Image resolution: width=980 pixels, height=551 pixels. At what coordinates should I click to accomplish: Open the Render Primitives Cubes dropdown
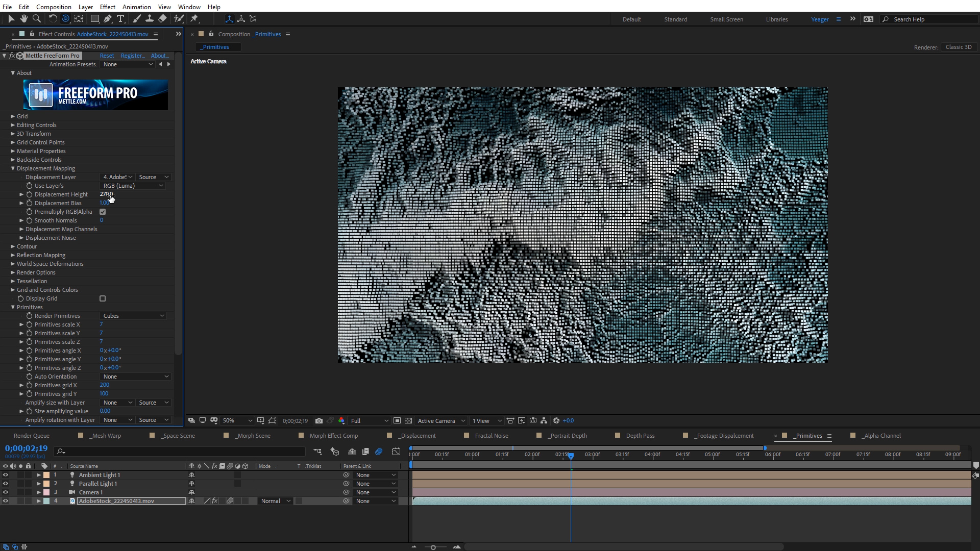[x=133, y=316]
